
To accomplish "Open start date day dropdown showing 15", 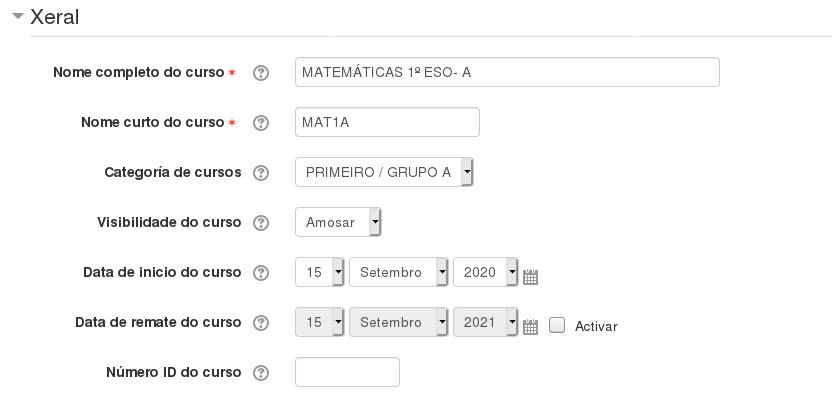I will pyautogui.click(x=320, y=272).
